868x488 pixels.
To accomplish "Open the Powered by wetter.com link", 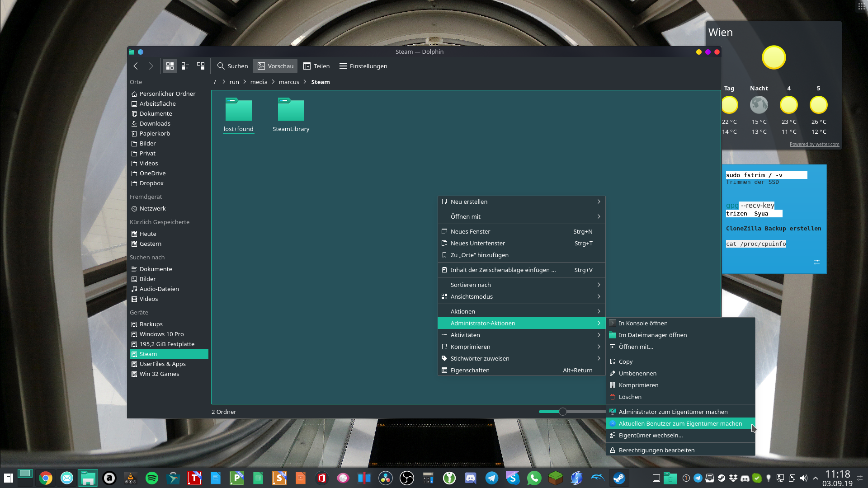I will (x=814, y=144).
